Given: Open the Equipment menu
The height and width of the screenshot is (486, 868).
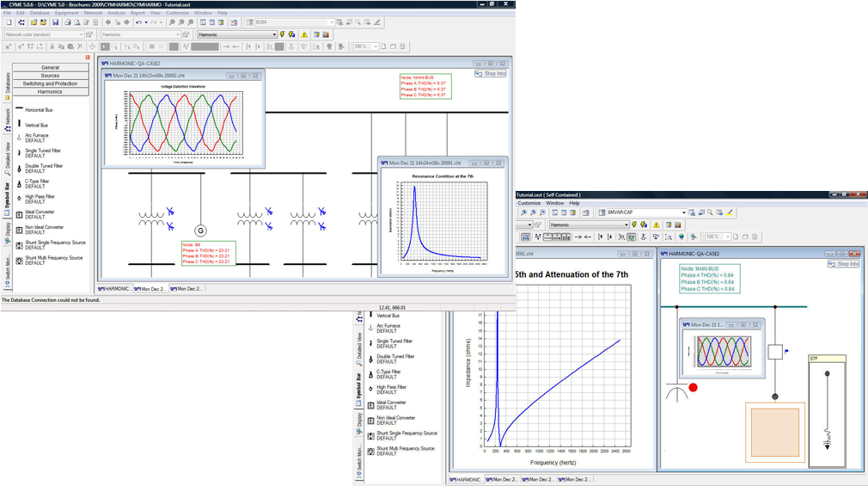Looking at the screenshot, I should tap(66, 13).
